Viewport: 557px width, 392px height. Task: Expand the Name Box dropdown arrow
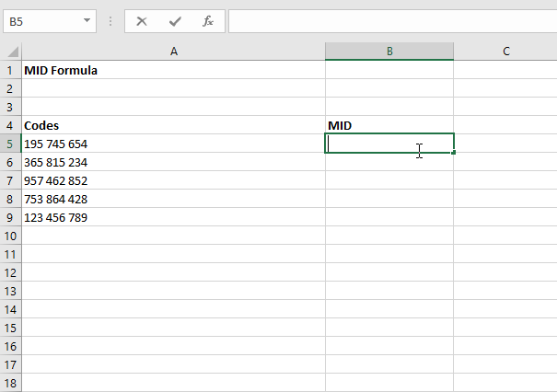(87, 20)
